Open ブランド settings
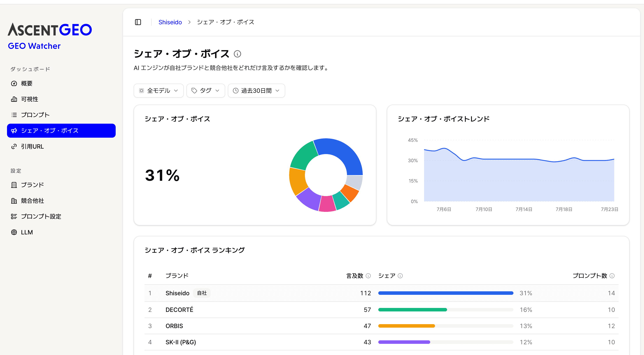 [61, 185]
